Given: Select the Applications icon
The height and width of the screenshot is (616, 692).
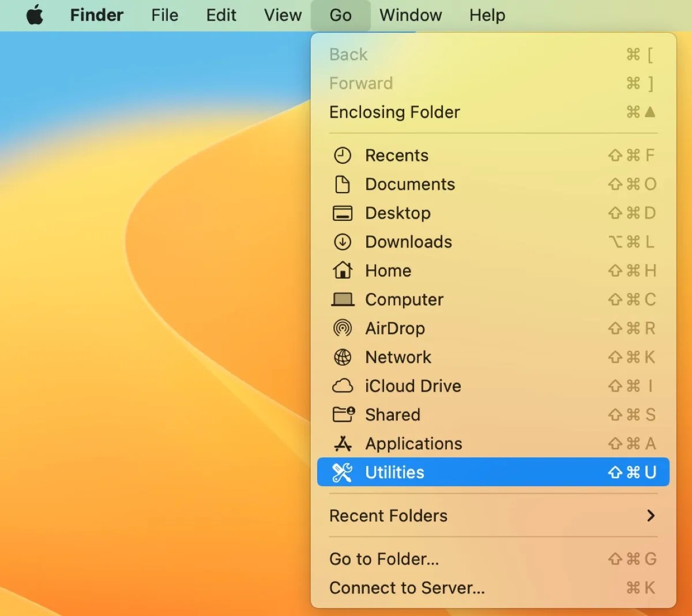Looking at the screenshot, I should [x=343, y=444].
